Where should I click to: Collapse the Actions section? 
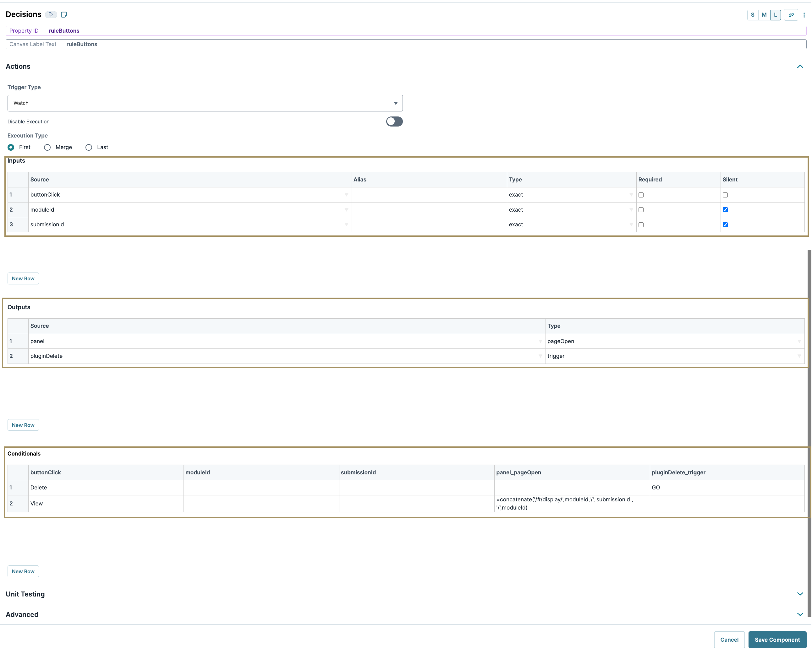pyautogui.click(x=800, y=66)
